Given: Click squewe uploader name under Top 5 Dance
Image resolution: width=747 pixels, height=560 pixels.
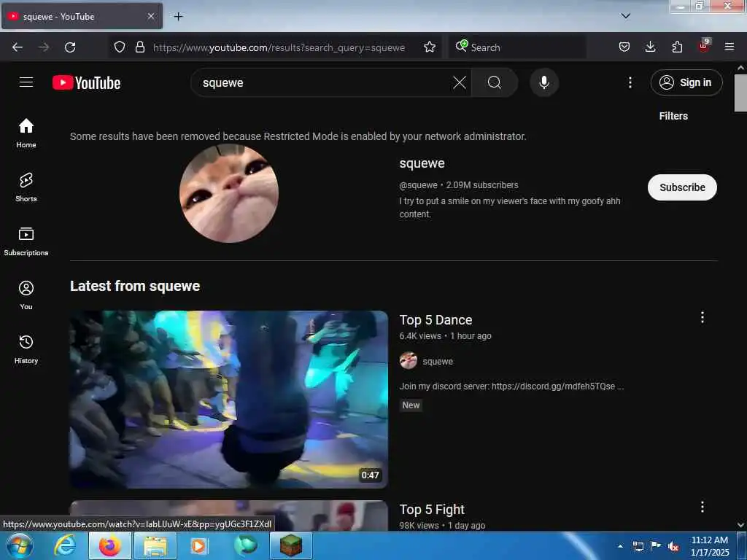Looking at the screenshot, I should (438, 362).
